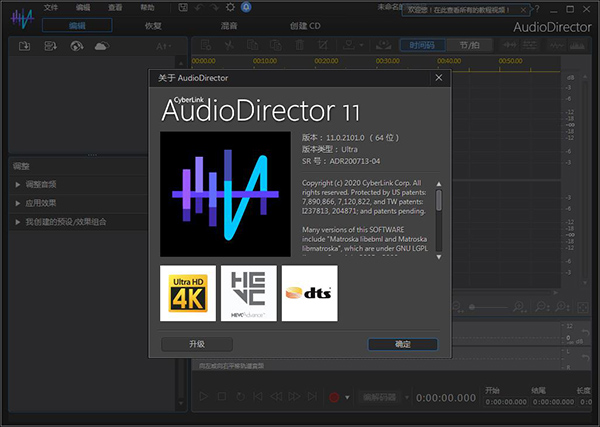This screenshot has height=427, width=600.
Task: Switch to the 混音 mix tab
Action: coord(229,26)
